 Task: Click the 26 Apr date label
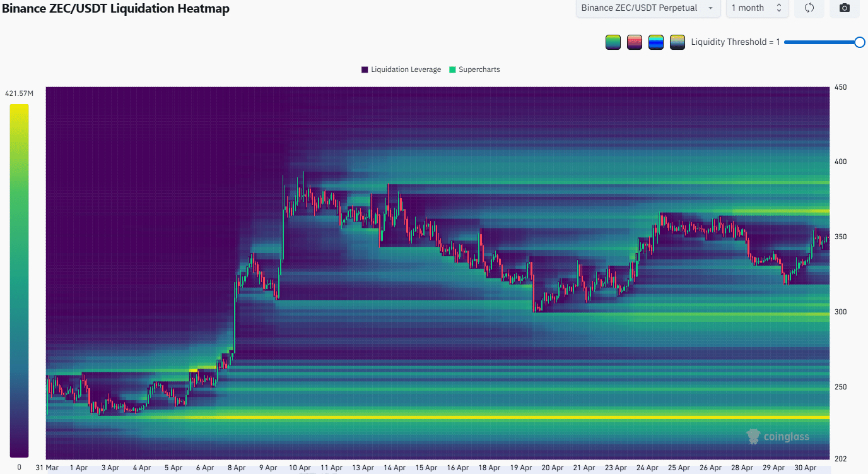(710, 468)
